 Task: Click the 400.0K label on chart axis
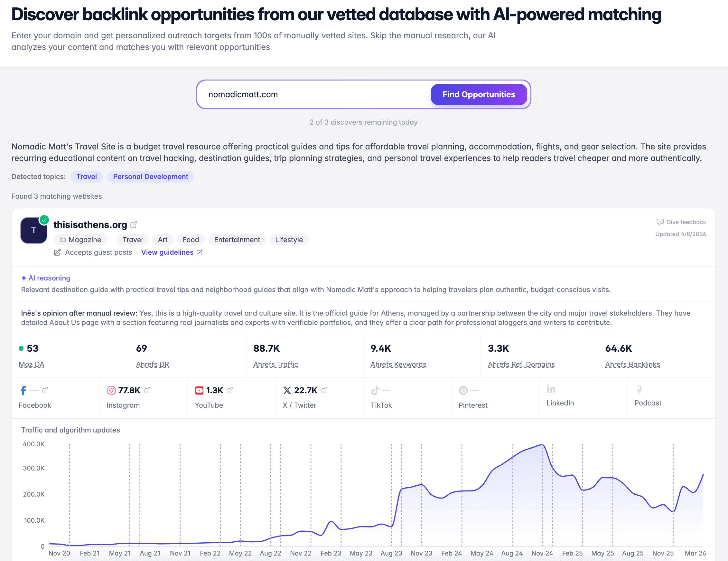pyautogui.click(x=34, y=444)
